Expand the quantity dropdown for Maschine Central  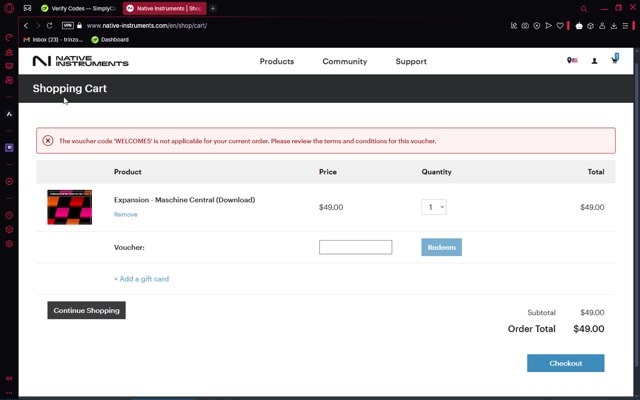433,207
